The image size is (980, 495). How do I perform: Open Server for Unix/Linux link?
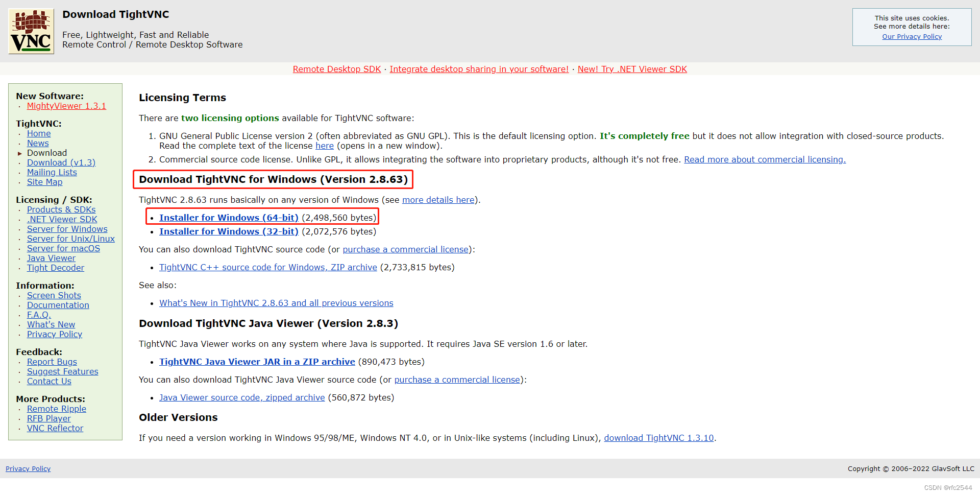click(x=71, y=239)
